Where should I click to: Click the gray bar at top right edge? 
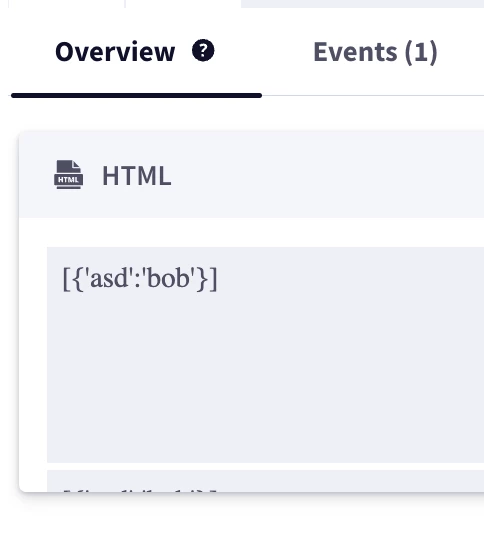coord(362,3)
